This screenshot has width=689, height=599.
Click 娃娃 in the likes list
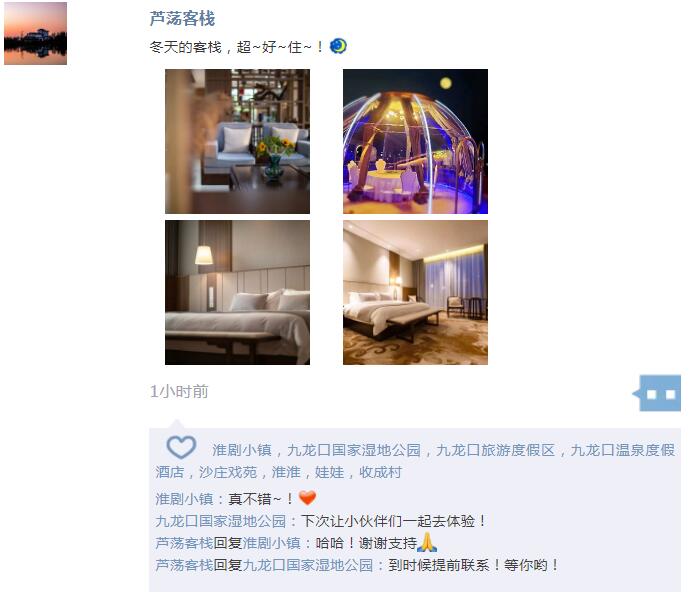coord(330,472)
